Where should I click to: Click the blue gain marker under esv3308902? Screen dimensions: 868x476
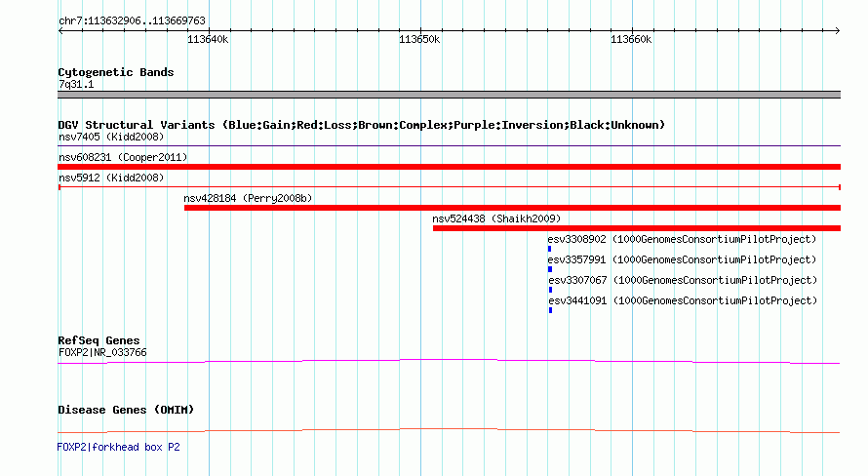(549, 249)
